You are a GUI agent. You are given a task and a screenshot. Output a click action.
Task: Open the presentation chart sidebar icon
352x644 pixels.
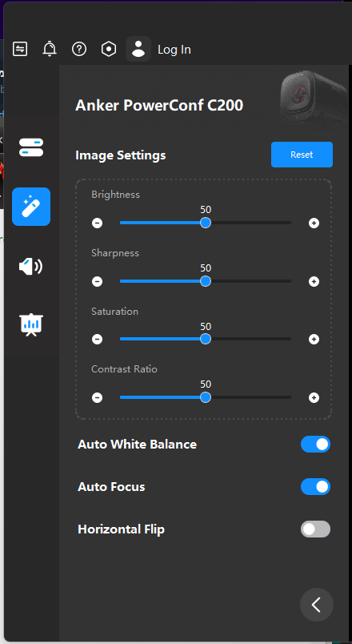(x=31, y=325)
